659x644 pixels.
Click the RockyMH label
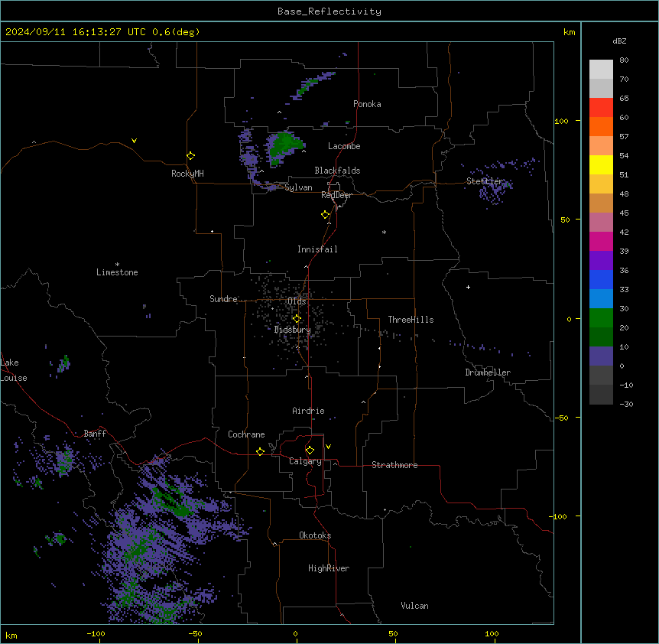[187, 174]
